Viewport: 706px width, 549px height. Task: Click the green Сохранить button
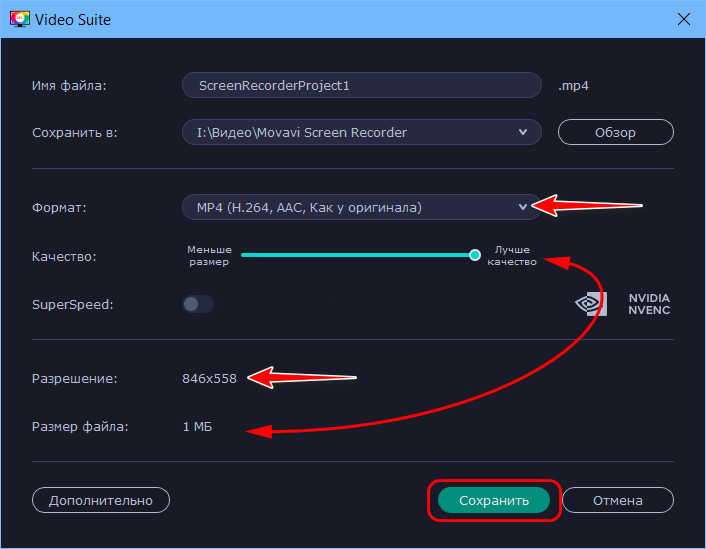pyautogui.click(x=494, y=500)
